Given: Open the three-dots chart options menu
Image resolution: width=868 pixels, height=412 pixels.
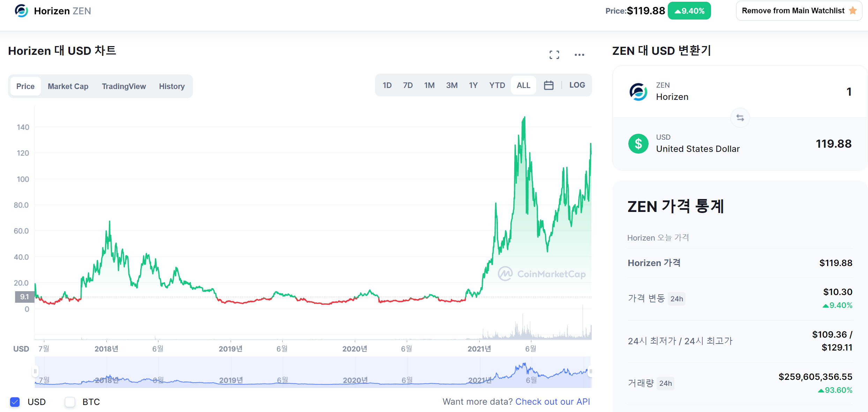Looking at the screenshot, I should pyautogui.click(x=579, y=55).
